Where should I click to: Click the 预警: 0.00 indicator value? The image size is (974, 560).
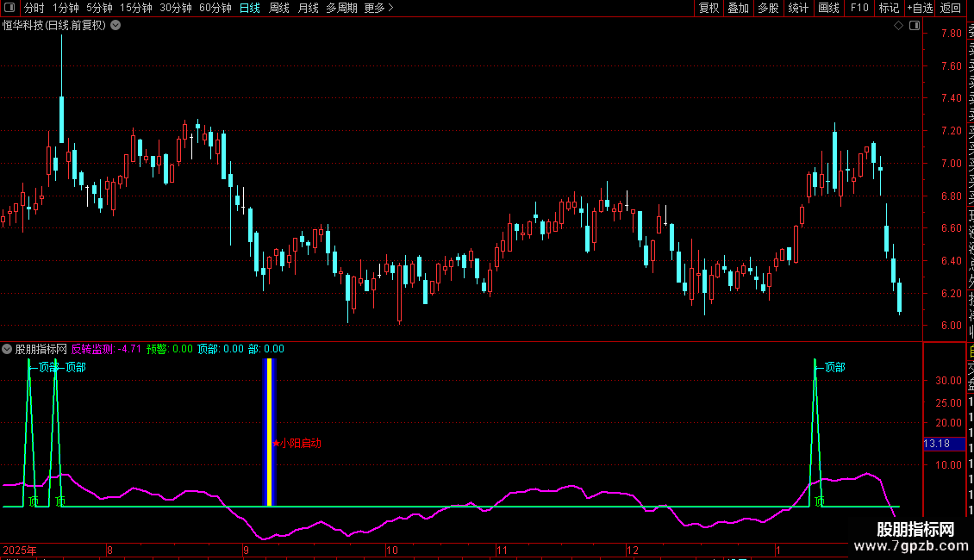[x=170, y=349]
